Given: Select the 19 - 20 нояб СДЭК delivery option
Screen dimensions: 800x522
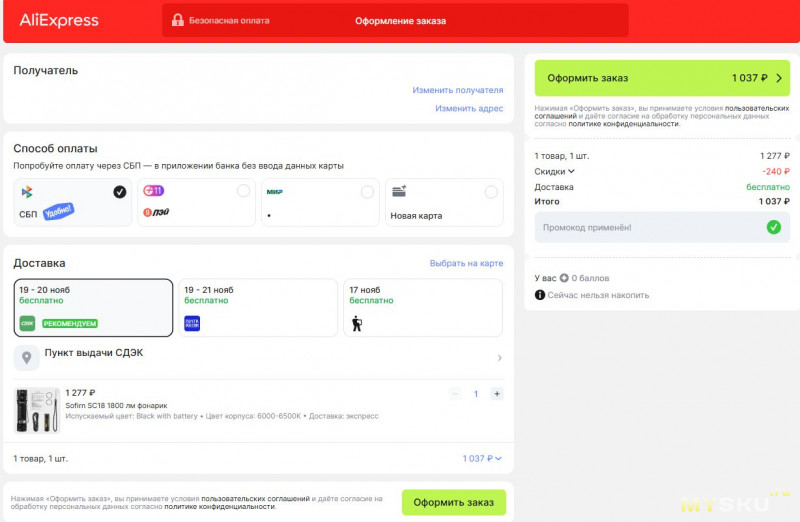Looking at the screenshot, I should click(x=93, y=307).
